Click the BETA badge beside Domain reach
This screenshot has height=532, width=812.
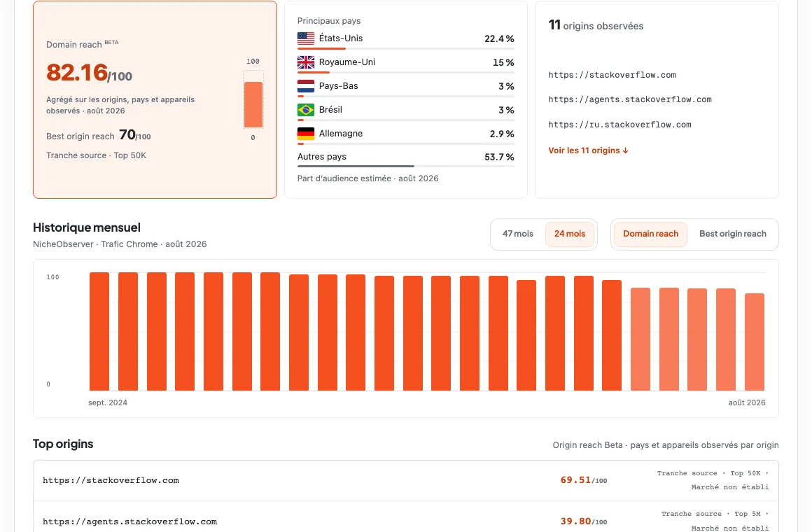111,42
